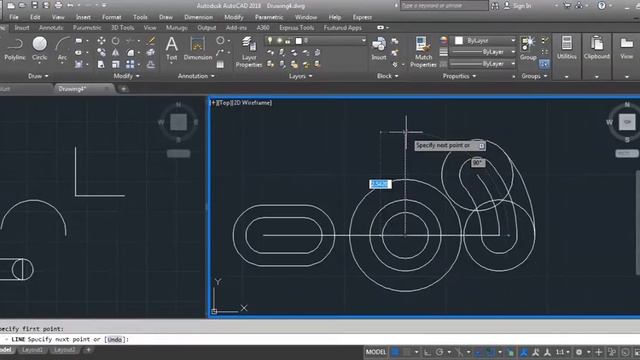Expand the Modify panel
The width and height of the screenshot is (640, 360).
[126, 76]
